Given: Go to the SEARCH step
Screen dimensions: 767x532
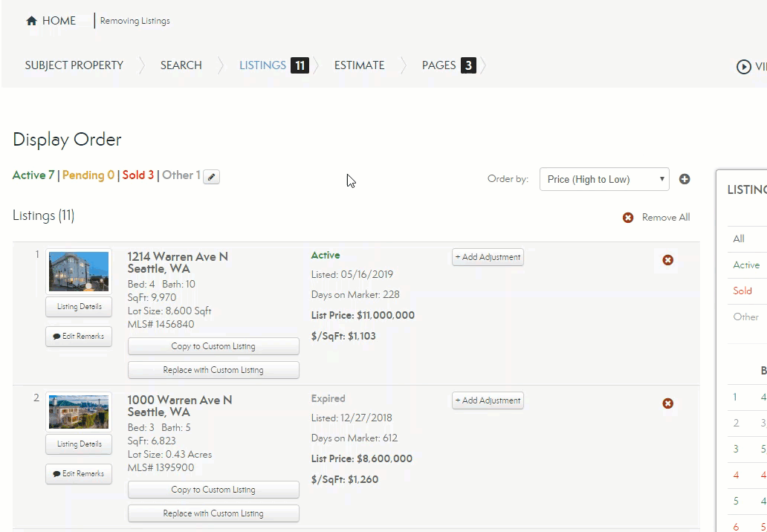Looking at the screenshot, I should click(181, 65).
